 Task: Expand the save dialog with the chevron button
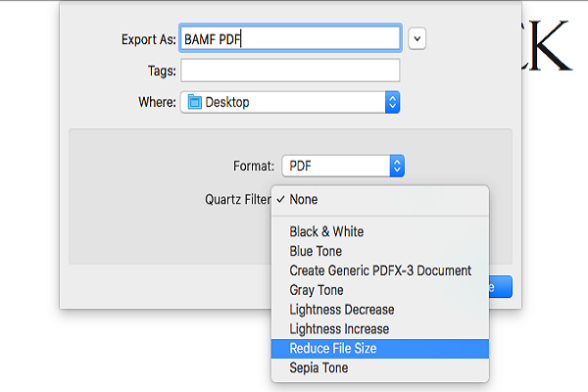417,38
